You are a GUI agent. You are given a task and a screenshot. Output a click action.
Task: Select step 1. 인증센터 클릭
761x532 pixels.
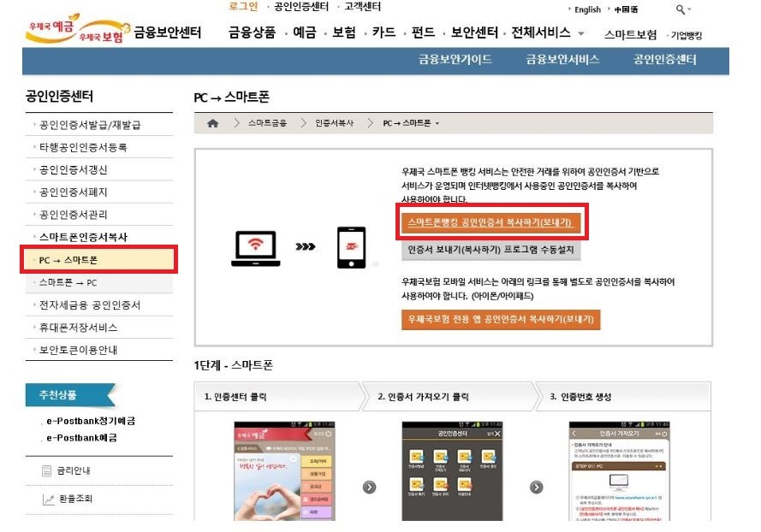click(279, 397)
